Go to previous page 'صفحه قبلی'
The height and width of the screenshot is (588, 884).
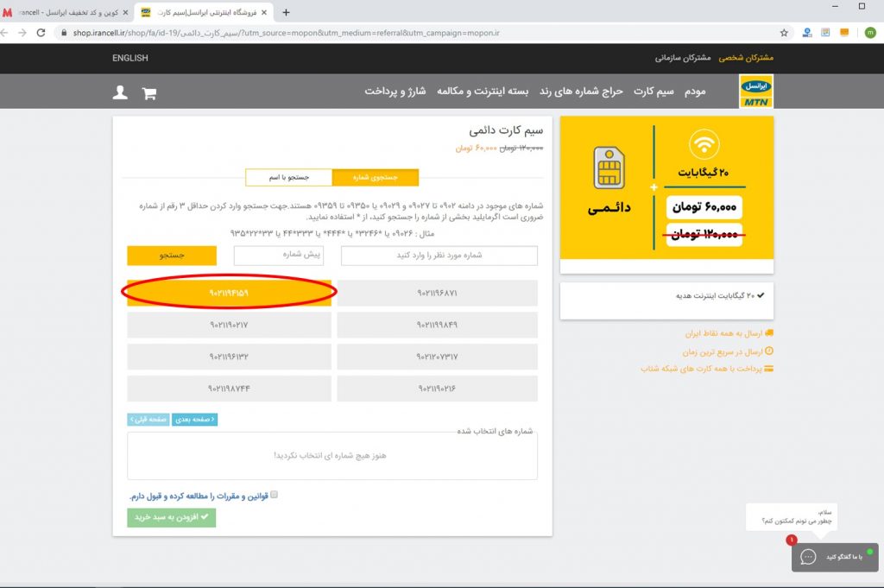click(x=148, y=420)
